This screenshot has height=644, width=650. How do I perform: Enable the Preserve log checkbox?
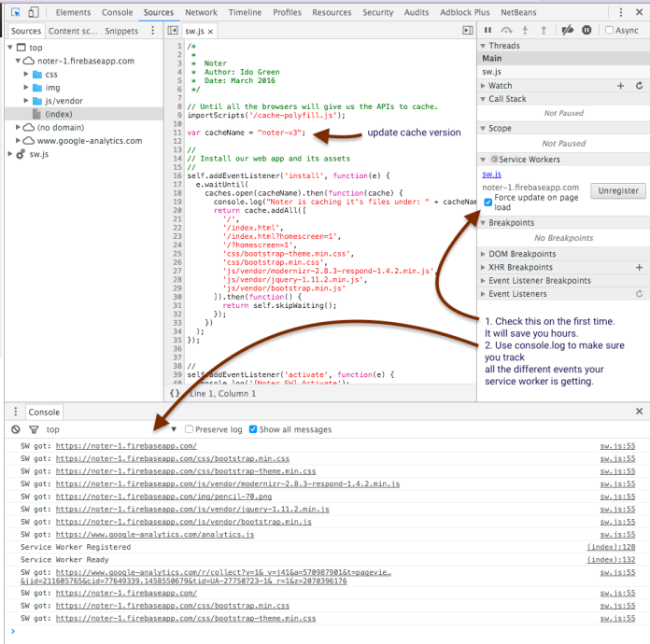point(190,429)
